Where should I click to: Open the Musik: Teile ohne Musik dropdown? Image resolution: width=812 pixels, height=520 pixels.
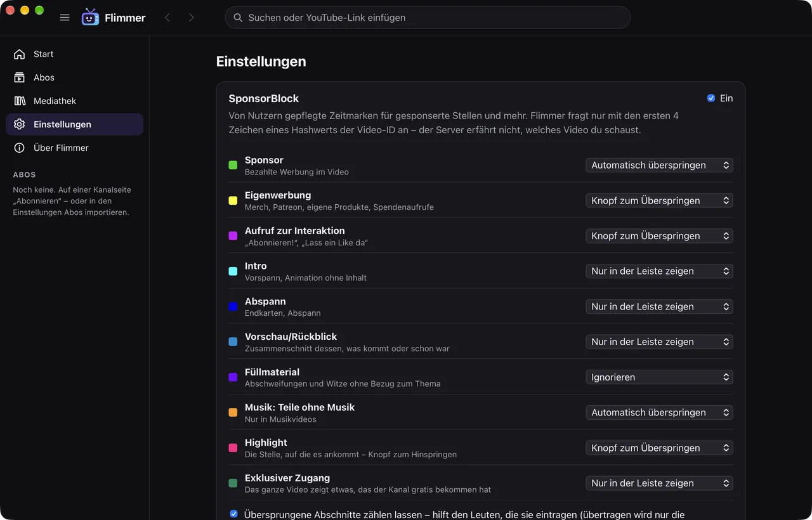(x=659, y=412)
